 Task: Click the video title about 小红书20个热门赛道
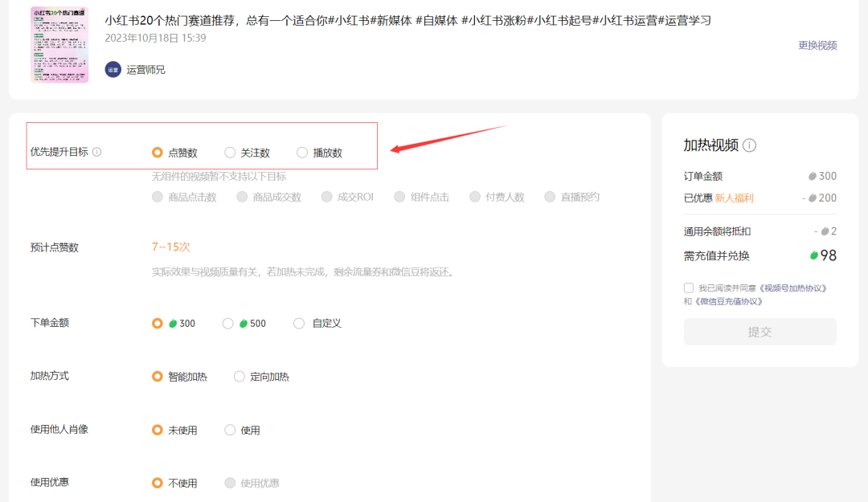pyautogui.click(x=407, y=20)
